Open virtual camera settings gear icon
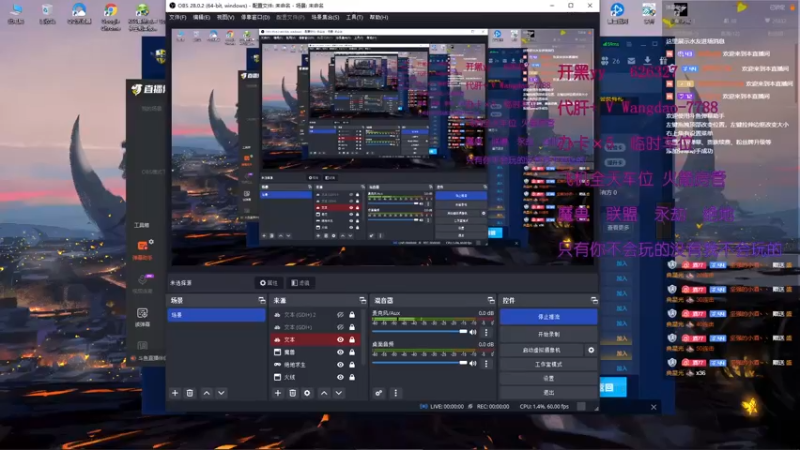The height and width of the screenshot is (450, 800). 591,350
